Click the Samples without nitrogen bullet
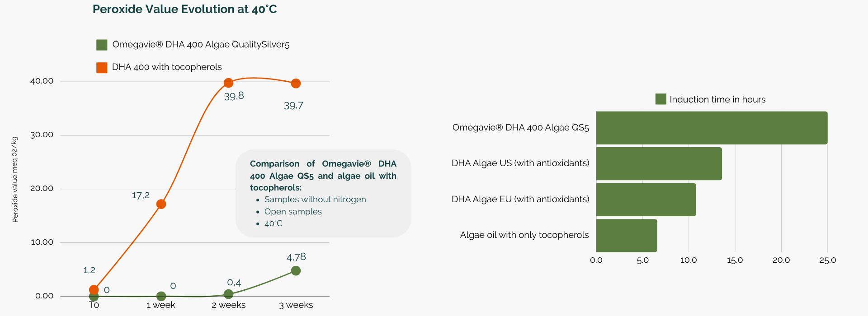This screenshot has height=316, width=868. (x=315, y=200)
